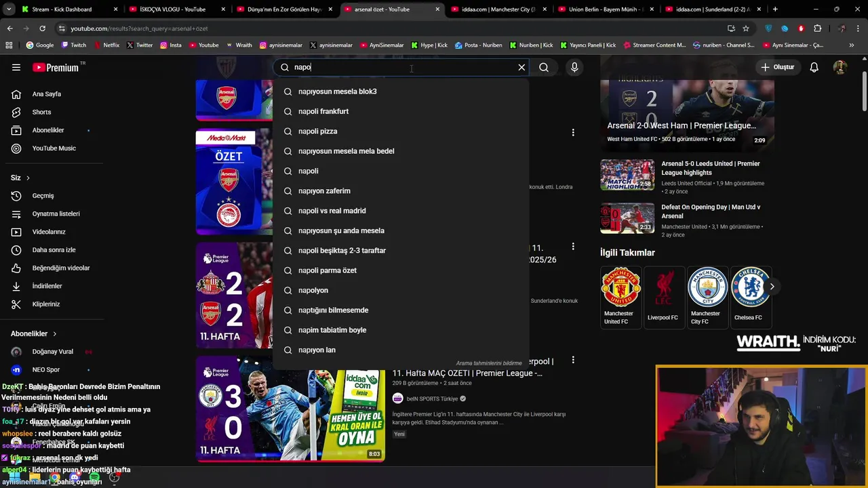The height and width of the screenshot is (488, 868).
Task: Open more options for Arsenal Olympiacos video
Action: 573,133
